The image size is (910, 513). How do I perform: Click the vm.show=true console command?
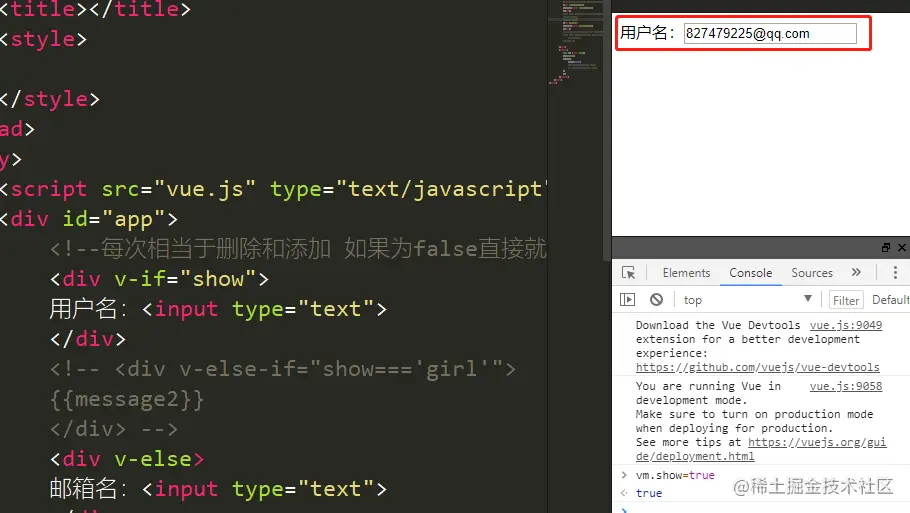(675, 475)
